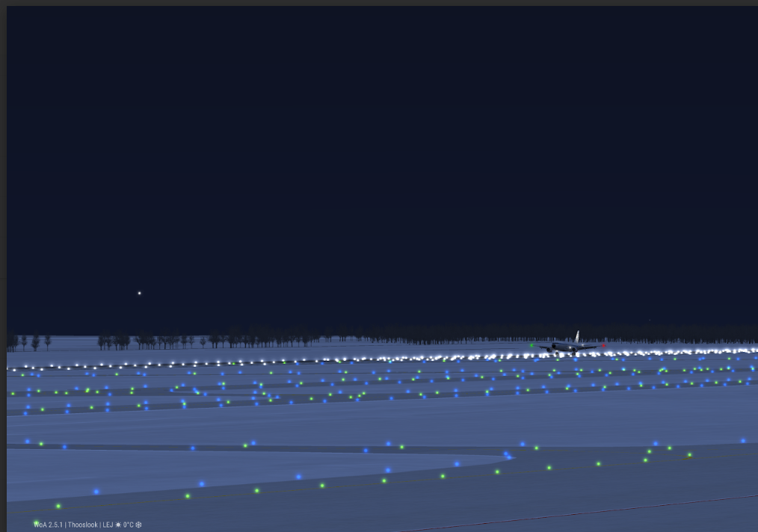The width and height of the screenshot is (758, 532).
Task: Click the snowflake icon after 0°C
Action: pos(138,525)
